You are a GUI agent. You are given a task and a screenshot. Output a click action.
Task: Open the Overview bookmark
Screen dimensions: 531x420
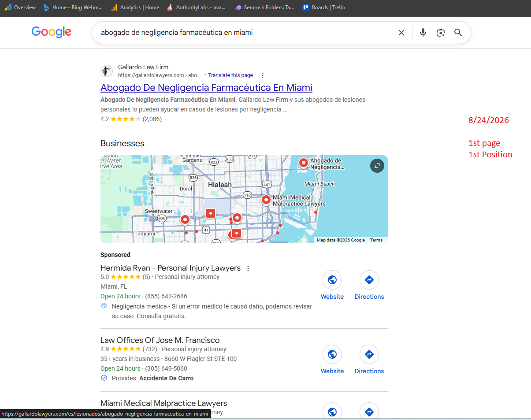(20, 7)
